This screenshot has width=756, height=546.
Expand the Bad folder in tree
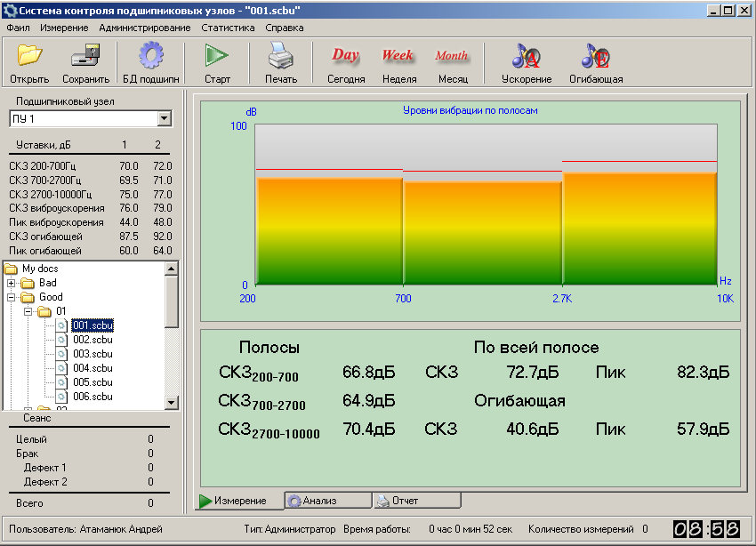tap(12, 283)
